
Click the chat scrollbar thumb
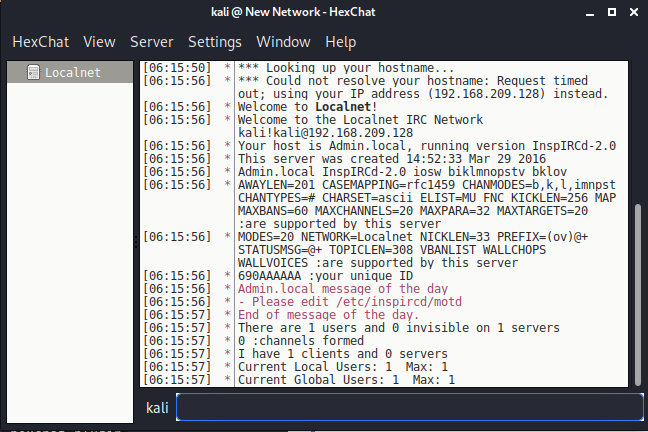click(639, 295)
